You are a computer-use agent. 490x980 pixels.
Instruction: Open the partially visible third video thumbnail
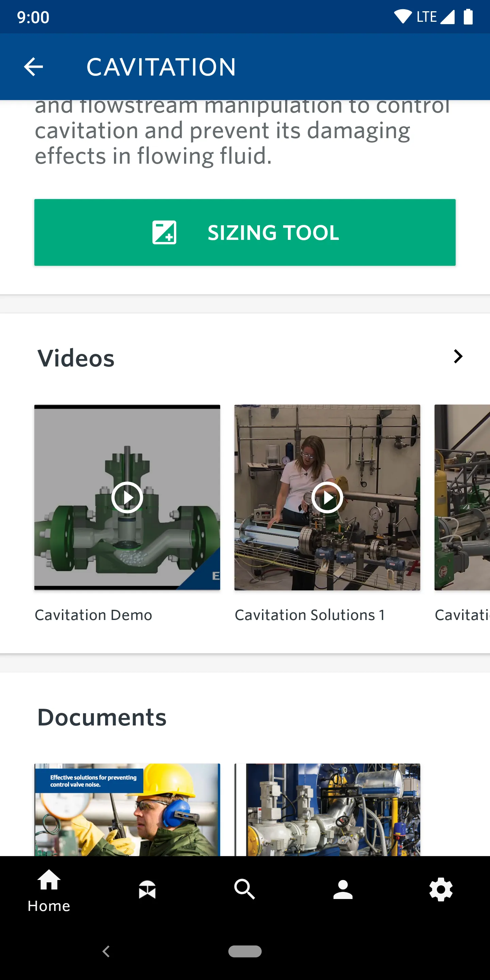click(462, 497)
